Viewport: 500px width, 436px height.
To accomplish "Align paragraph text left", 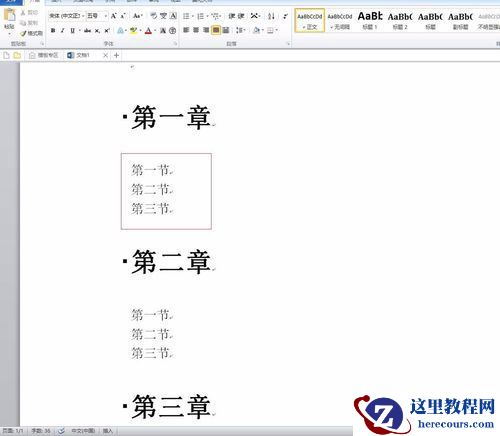I will [x=186, y=30].
